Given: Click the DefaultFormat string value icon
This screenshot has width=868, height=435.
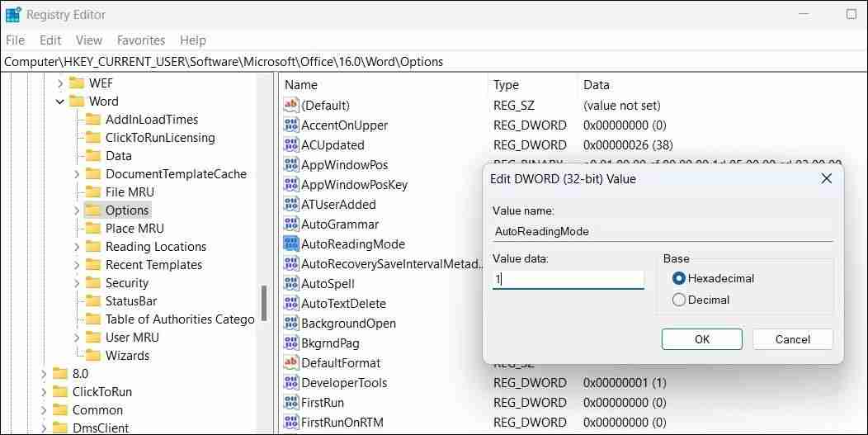Looking at the screenshot, I should [290, 363].
